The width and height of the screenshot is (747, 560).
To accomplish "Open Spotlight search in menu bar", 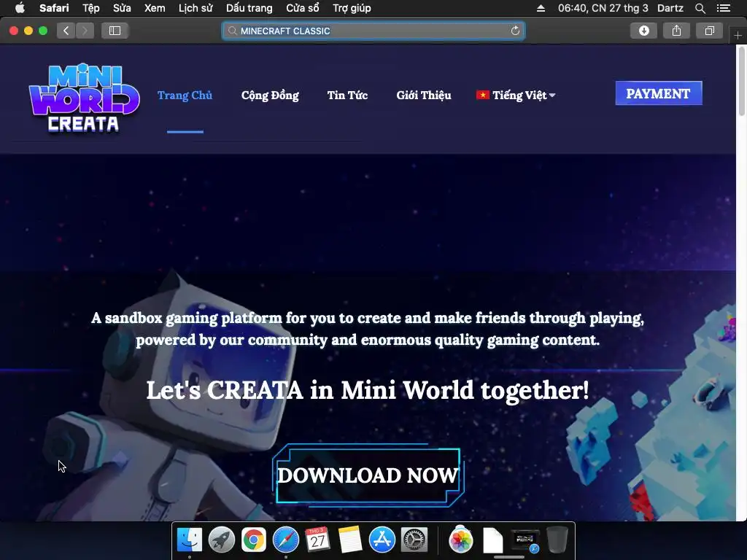I will [700, 8].
